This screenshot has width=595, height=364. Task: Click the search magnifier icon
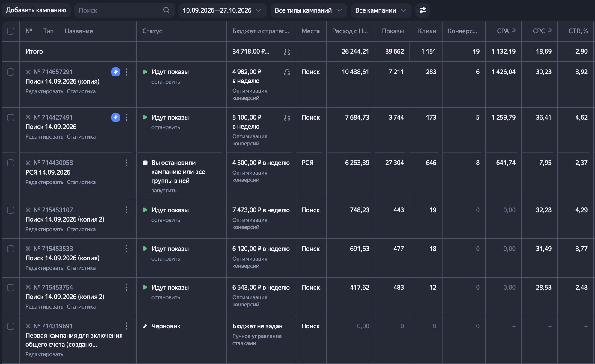tap(166, 10)
